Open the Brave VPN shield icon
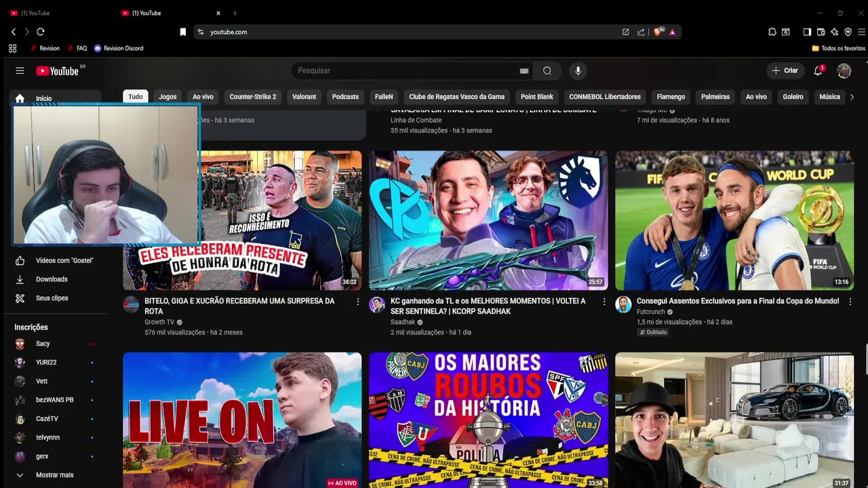868x488 pixels. (848, 32)
